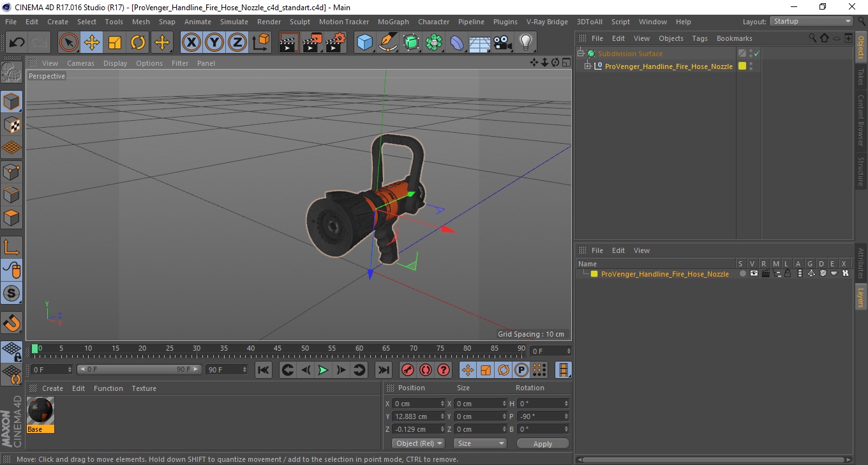Click the Position Y input field

pyautogui.click(x=418, y=416)
